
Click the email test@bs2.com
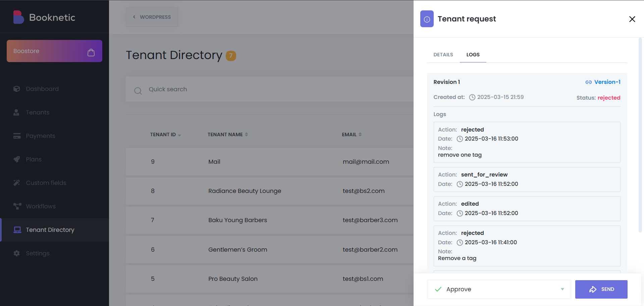tap(364, 191)
